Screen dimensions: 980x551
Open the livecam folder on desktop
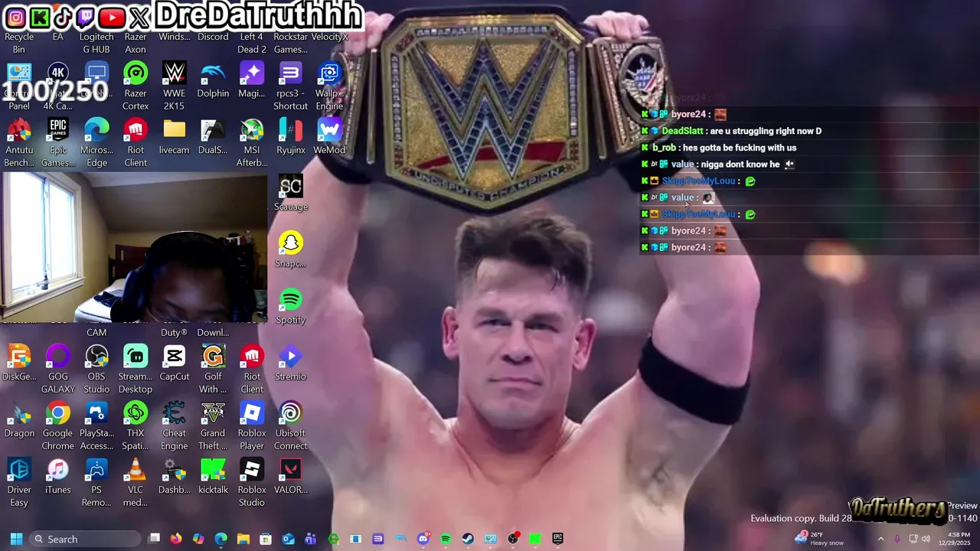(x=175, y=137)
